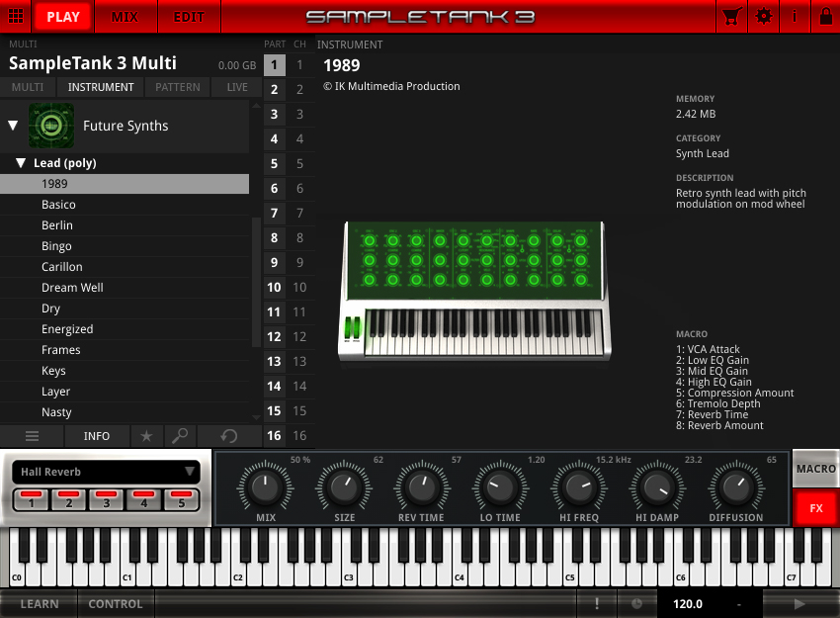Start playback with the play arrow

(x=799, y=604)
